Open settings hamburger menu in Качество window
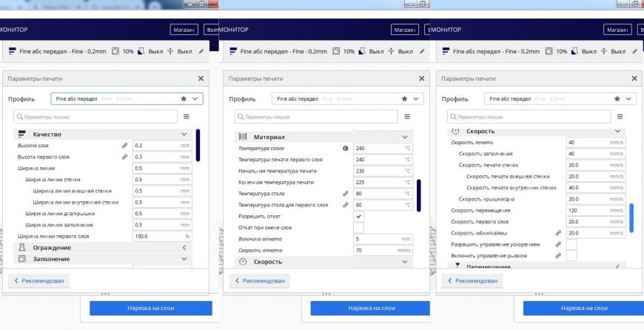 point(187,117)
